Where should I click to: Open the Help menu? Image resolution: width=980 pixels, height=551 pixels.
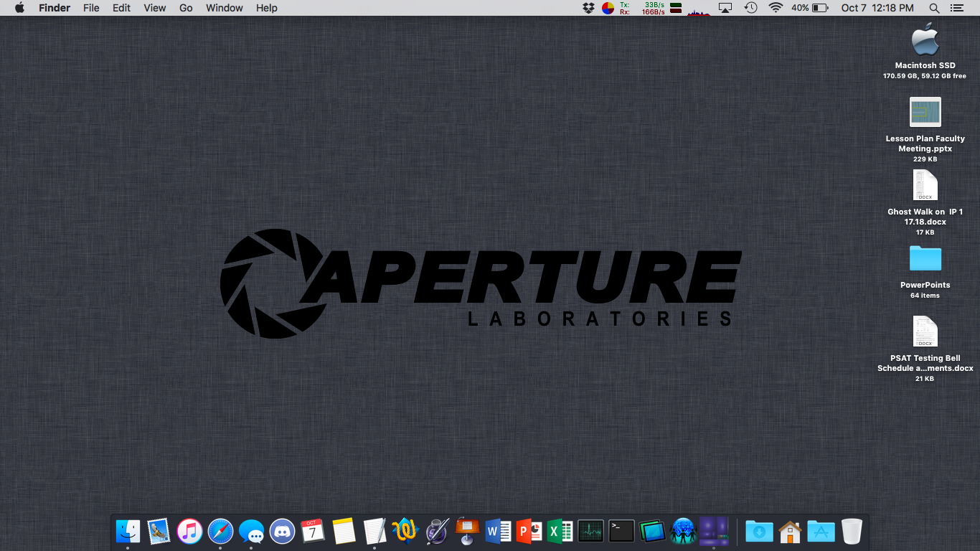pos(267,8)
